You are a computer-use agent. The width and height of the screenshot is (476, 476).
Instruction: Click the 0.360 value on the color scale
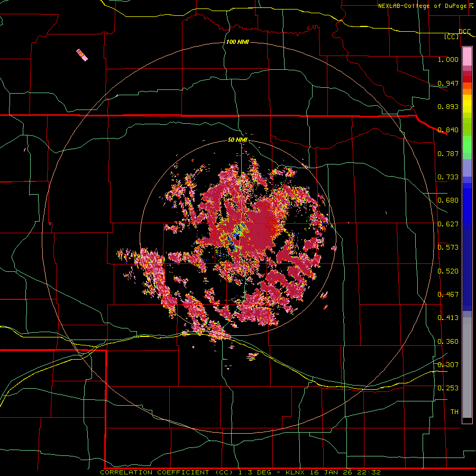pyautogui.click(x=448, y=342)
